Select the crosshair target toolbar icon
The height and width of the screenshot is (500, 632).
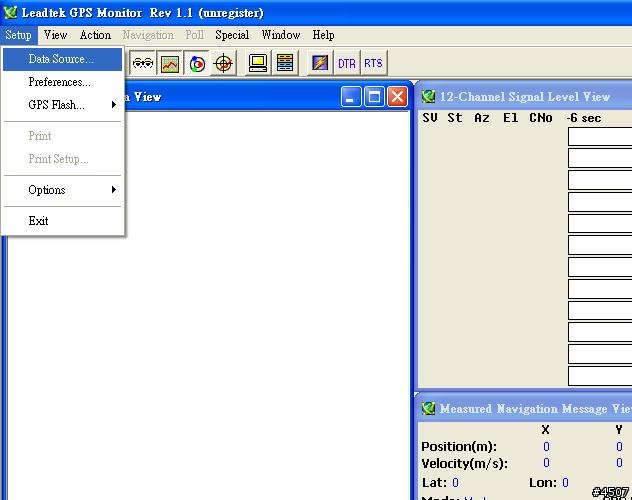pos(224,63)
